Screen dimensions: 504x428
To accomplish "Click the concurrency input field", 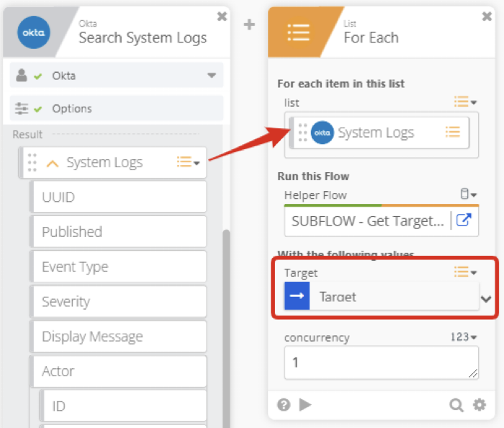I will point(382,362).
